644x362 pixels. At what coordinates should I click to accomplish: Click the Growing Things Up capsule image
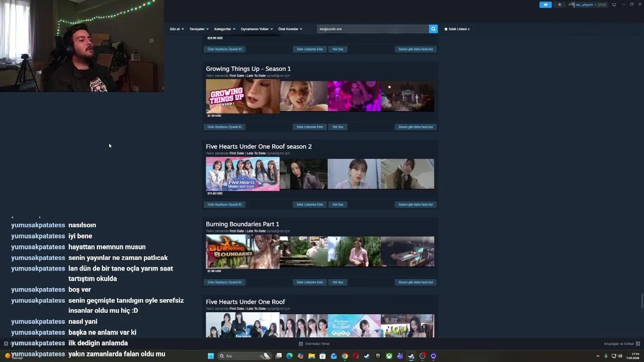click(x=243, y=96)
